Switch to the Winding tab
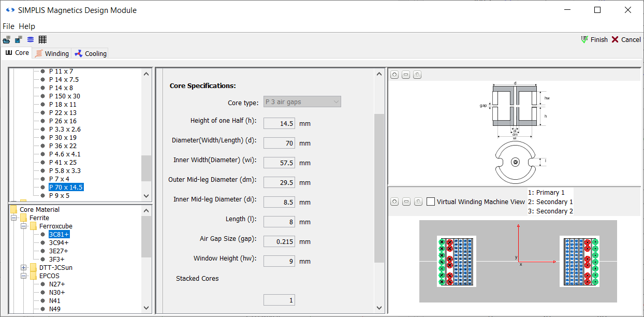Image resolution: width=644 pixels, height=317 pixels. pos(52,53)
